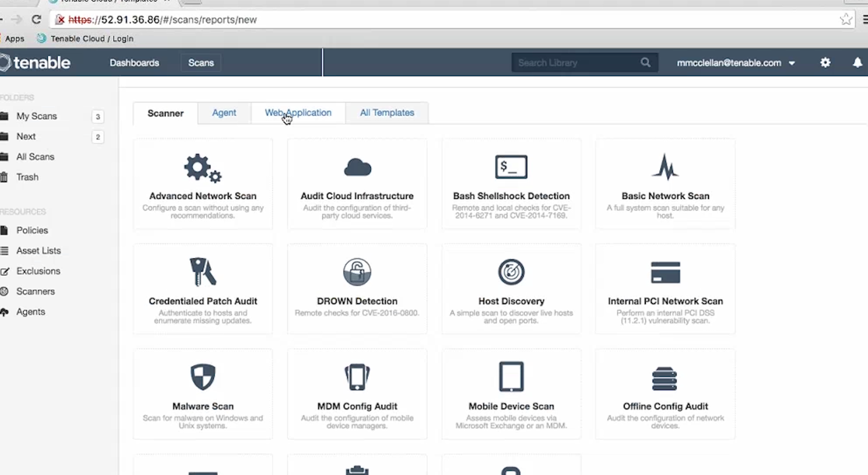Viewport: 868px width, 475px height.
Task: Open settings gear in top bar
Action: (x=825, y=63)
